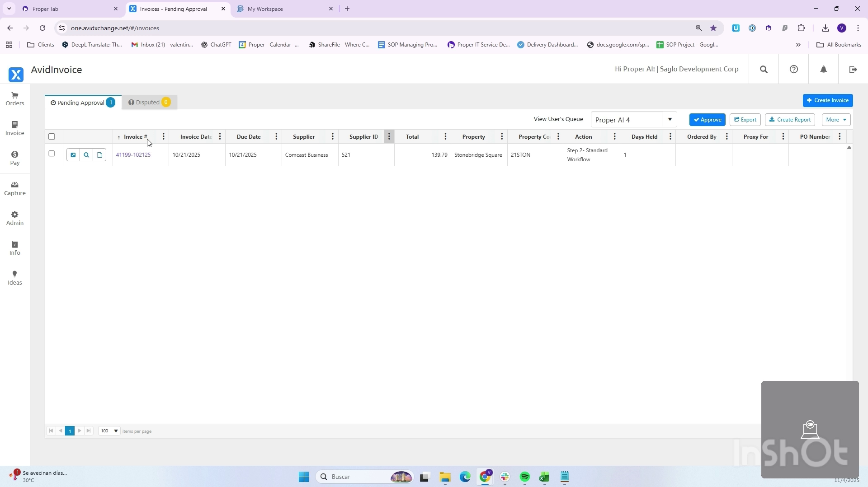
Task: Toggle the select-all header checkbox
Action: coord(52,137)
